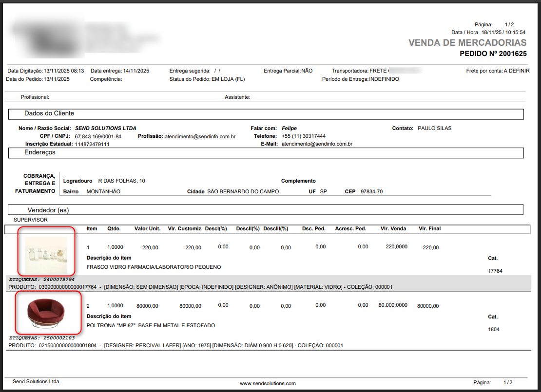The width and height of the screenshot is (541, 392).
Task: Click the phone number +55 (11) 30317444
Action: (304, 136)
